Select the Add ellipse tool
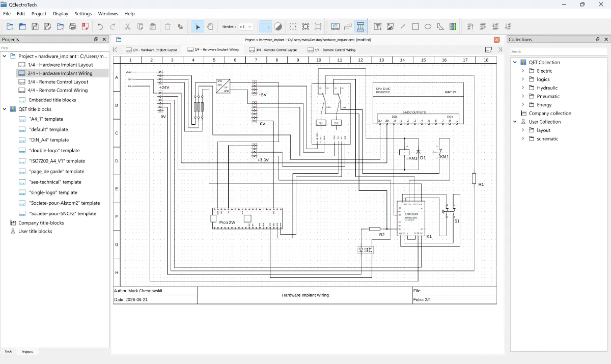 (x=428, y=26)
